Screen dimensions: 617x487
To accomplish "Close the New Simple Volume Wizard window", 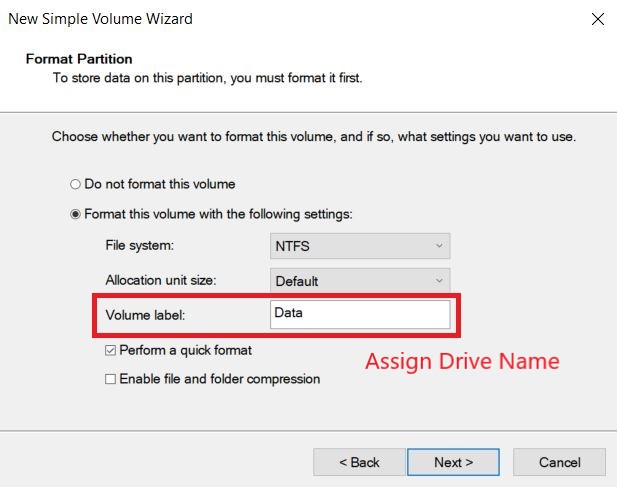I will pyautogui.click(x=598, y=18).
